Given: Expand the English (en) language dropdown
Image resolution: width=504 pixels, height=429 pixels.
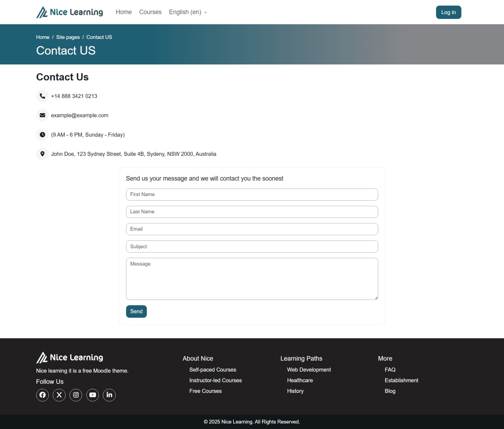Looking at the screenshot, I should [x=188, y=12].
